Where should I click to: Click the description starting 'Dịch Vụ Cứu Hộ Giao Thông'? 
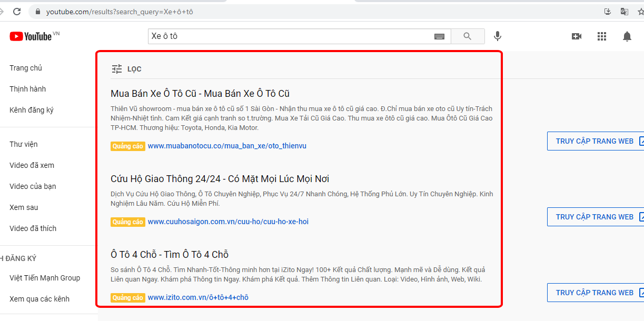[302, 199]
